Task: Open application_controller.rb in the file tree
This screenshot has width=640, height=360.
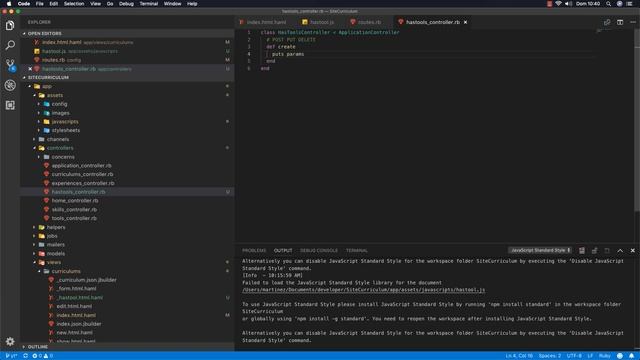Action: 81,166
